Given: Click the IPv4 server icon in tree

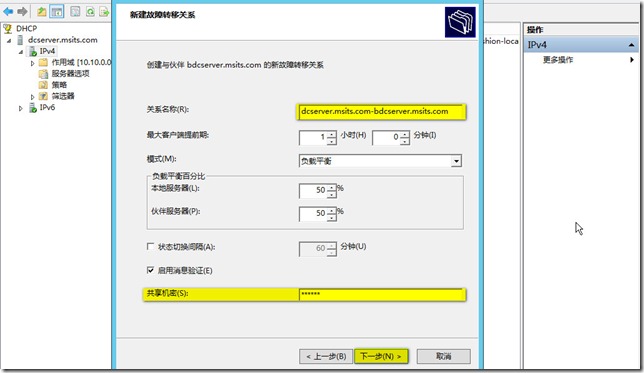Looking at the screenshot, I should click(32, 51).
